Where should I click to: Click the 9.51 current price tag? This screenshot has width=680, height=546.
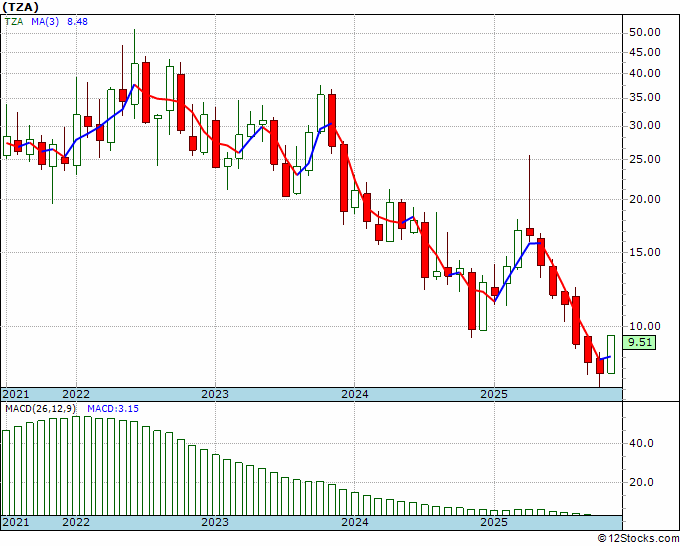[640, 342]
